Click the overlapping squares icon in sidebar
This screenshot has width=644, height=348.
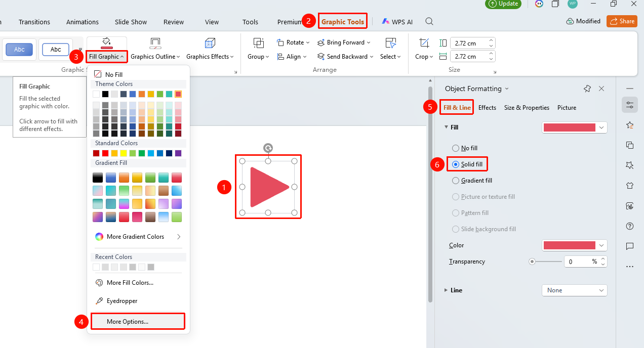click(x=630, y=145)
